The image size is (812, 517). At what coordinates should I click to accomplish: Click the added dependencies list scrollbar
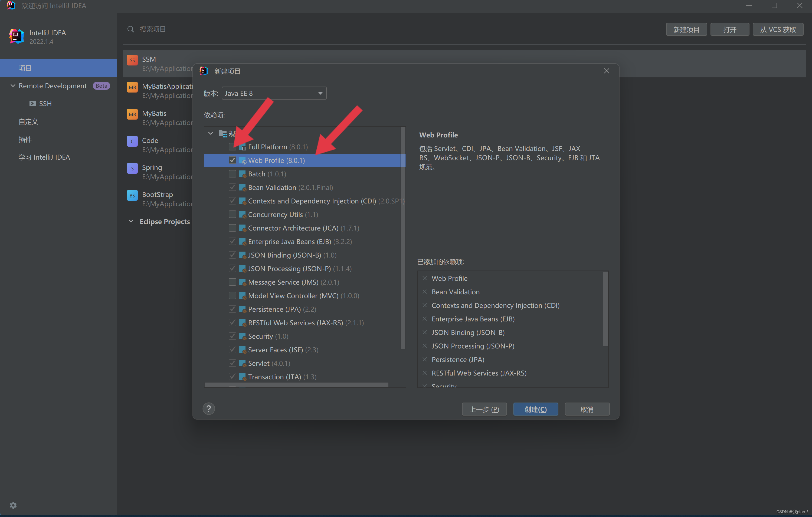point(605,309)
